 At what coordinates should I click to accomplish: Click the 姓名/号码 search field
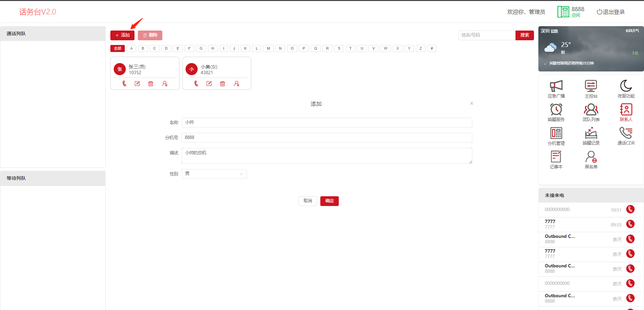[x=486, y=35]
